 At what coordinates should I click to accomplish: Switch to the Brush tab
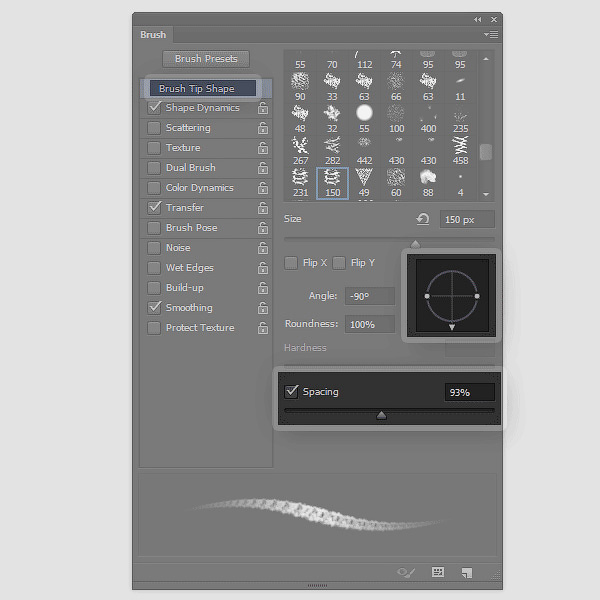click(x=153, y=35)
